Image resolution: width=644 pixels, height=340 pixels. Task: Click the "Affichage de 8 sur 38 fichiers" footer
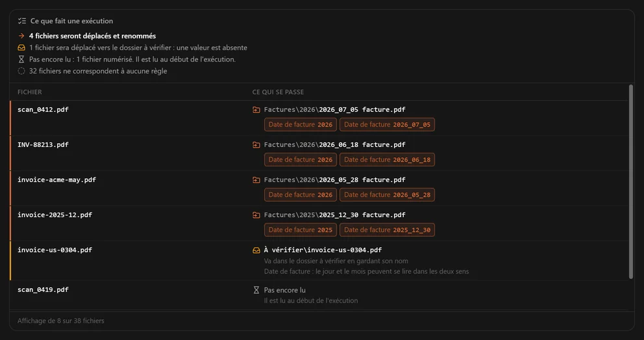[x=61, y=320]
